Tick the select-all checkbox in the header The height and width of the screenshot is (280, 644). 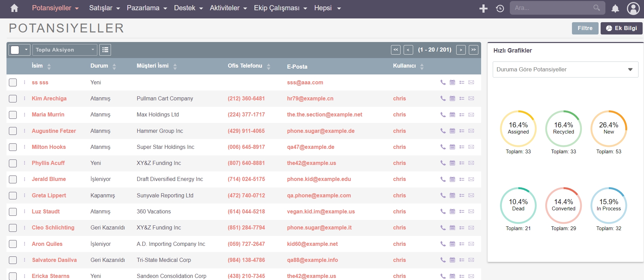(x=15, y=50)
